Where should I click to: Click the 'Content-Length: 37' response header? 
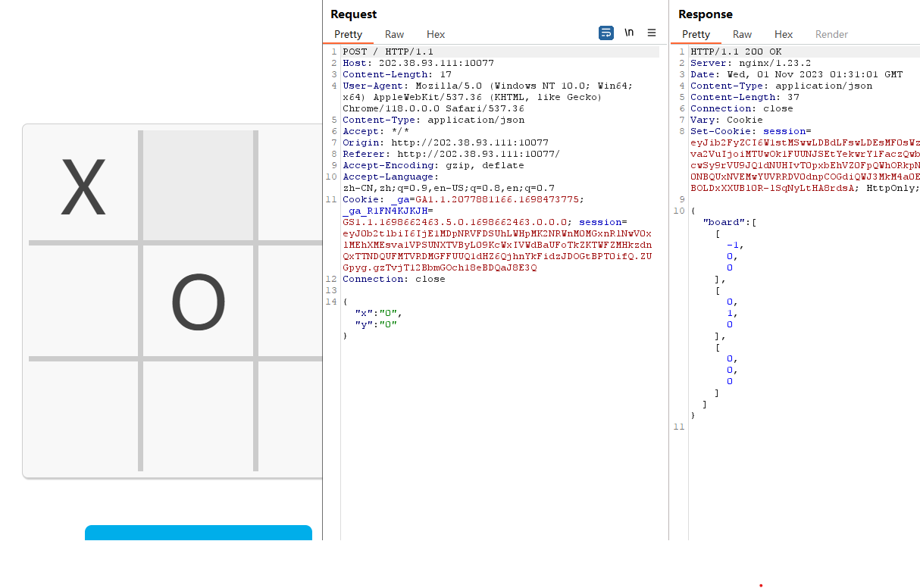[745, 97]
